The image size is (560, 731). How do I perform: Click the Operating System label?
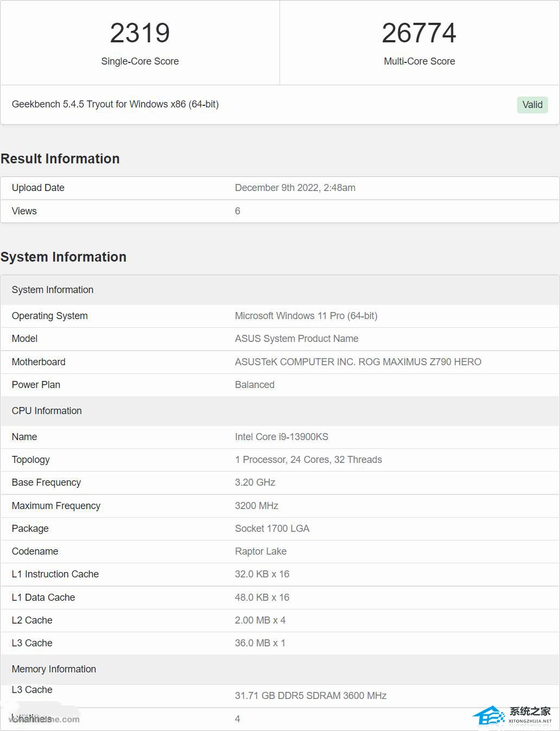click(50, 316)
